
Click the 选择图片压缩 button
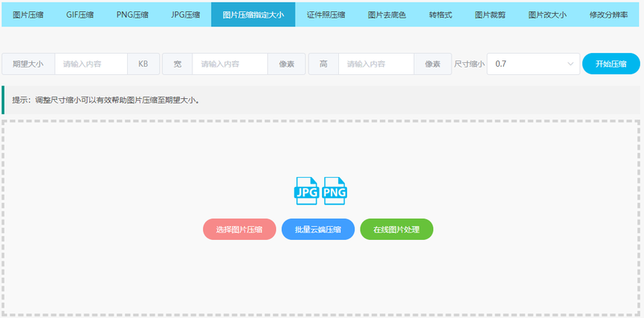pyautogui.click(x=239, y=229)
